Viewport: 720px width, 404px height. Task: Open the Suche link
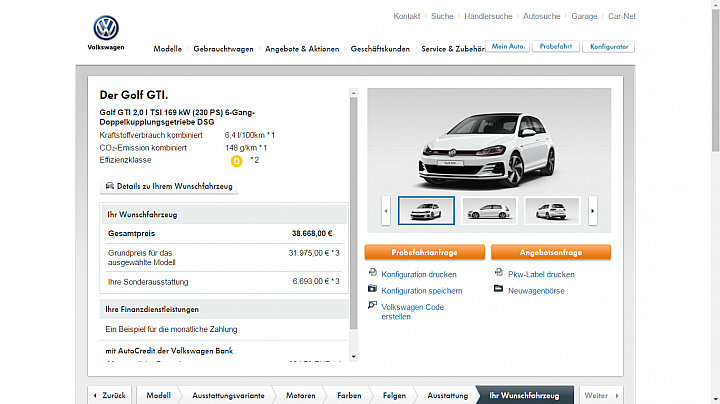pos(442,16)
